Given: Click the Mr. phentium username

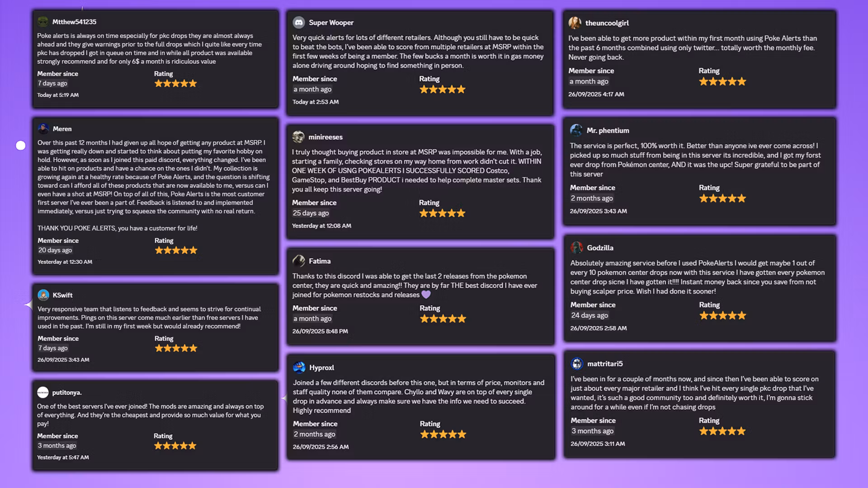Looking at the screenshot, I should point(608,131).
